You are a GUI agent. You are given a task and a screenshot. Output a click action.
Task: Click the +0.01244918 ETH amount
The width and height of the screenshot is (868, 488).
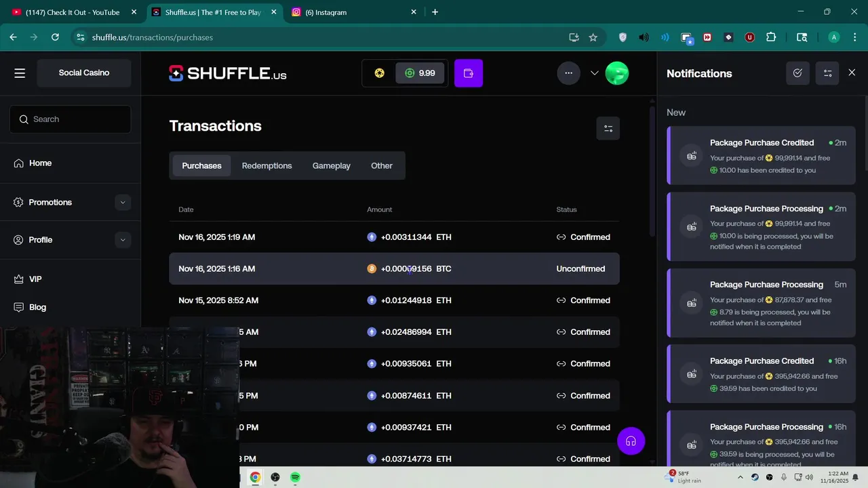(x=416, y=300)
